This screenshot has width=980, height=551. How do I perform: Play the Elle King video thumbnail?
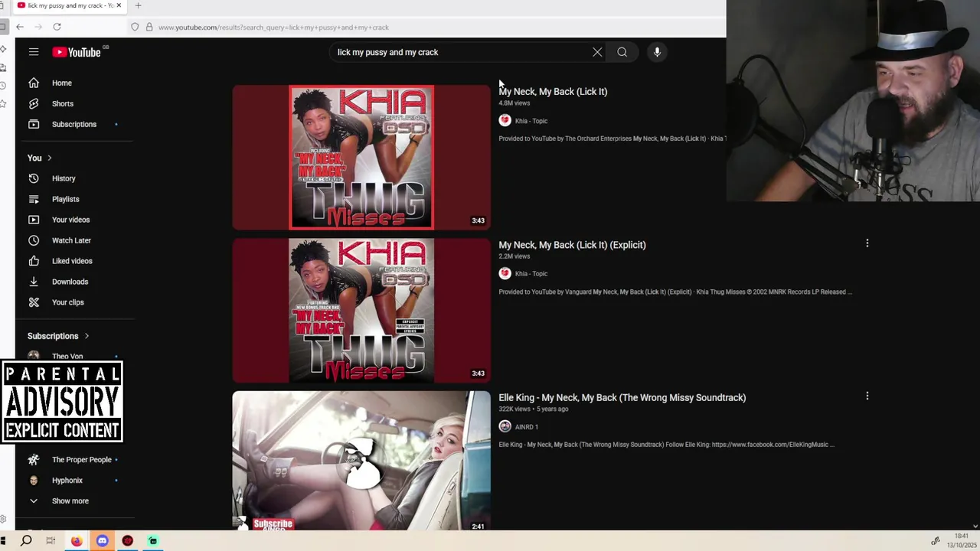click(x=361, y=460)
